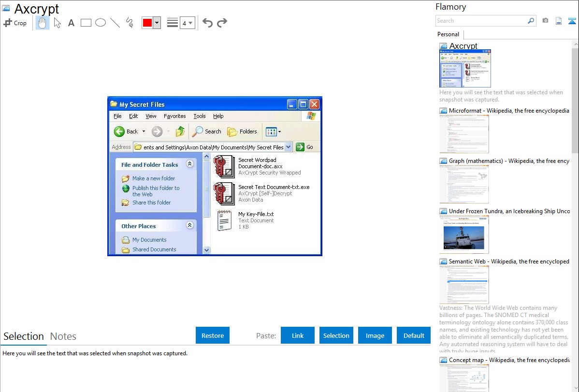The height and width of the screenshot is (392, 579).
Task: Open the Back history dropdown arrow
Action: pyautogui.click(x=144, y=131)
